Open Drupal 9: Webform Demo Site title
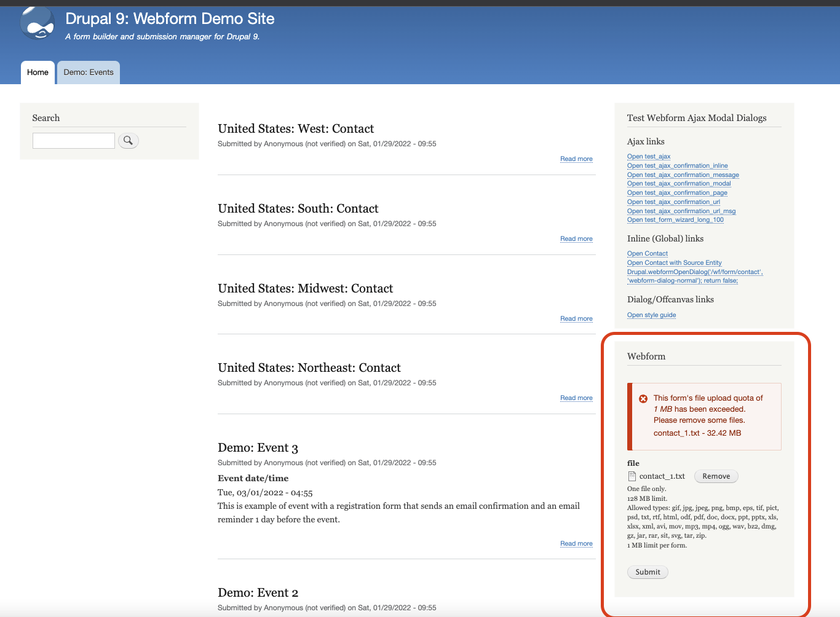840x617 pixels. point(170,19)
